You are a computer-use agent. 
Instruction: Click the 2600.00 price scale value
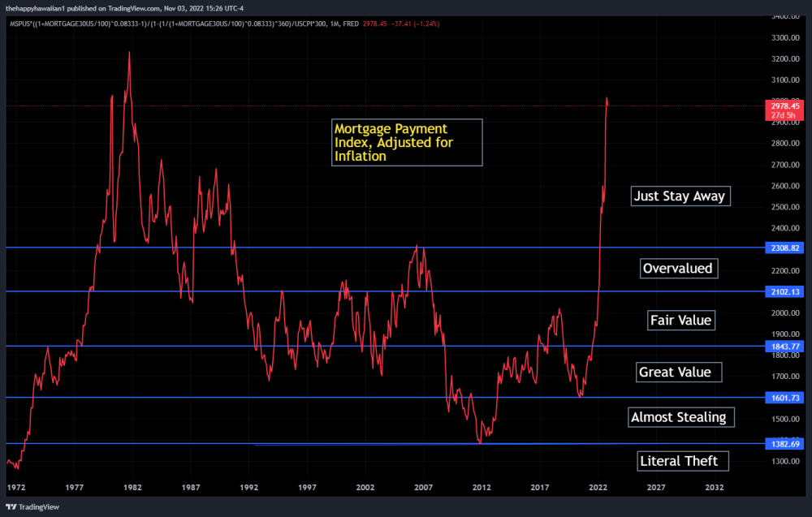pyautogui.click(x=785, y=186)
